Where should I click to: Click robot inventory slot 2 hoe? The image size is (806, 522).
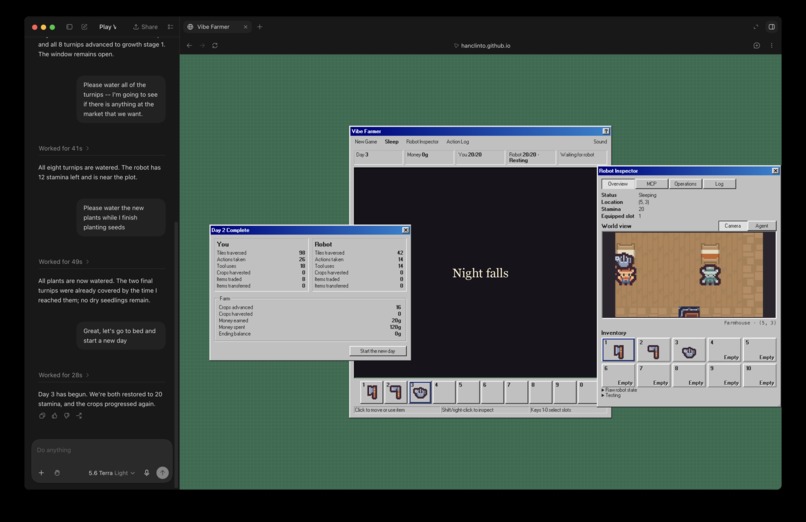click(654, 350)
